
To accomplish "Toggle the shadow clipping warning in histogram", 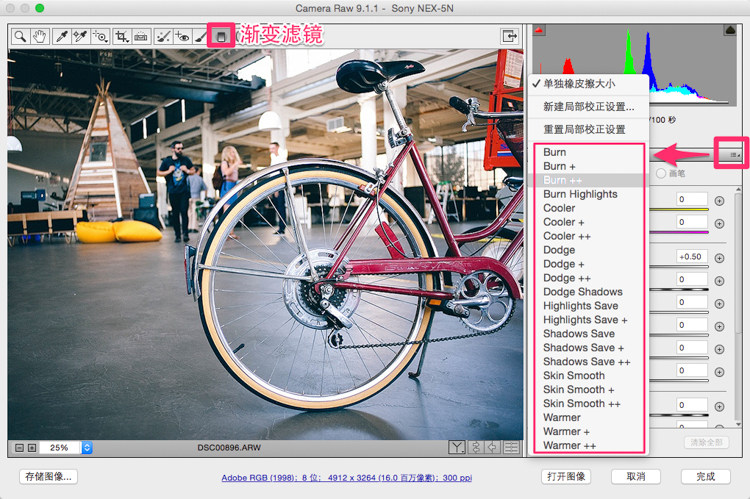I will coord(540,30).
